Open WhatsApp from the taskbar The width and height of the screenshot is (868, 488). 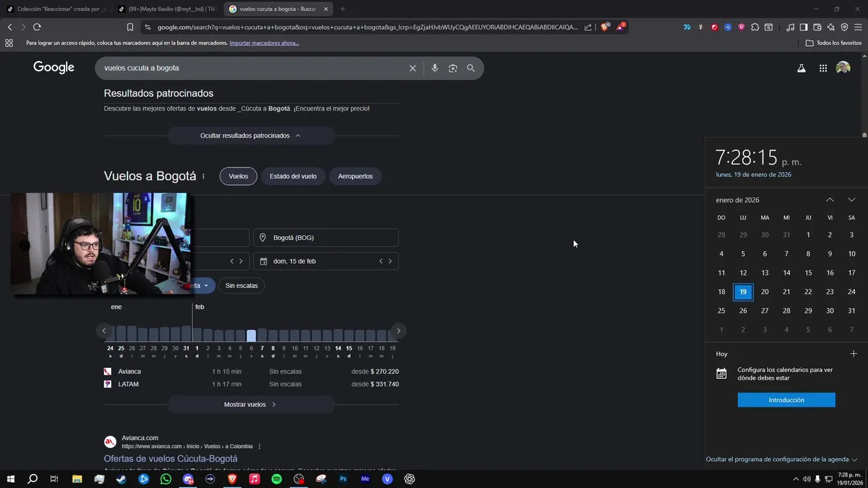(166, 479)
